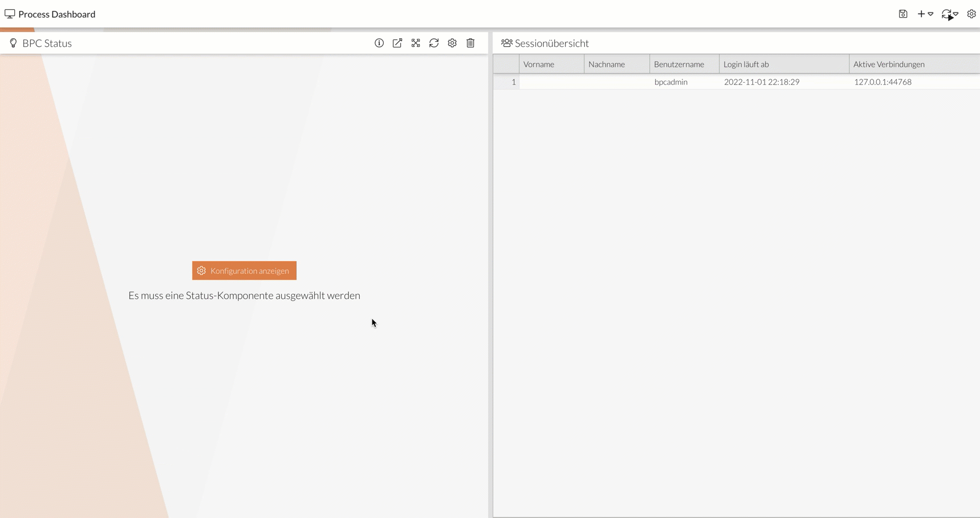The image size is (980, 518).
Task: Open BPC Status widget settings gear
Action: click(x=452, y=43)
